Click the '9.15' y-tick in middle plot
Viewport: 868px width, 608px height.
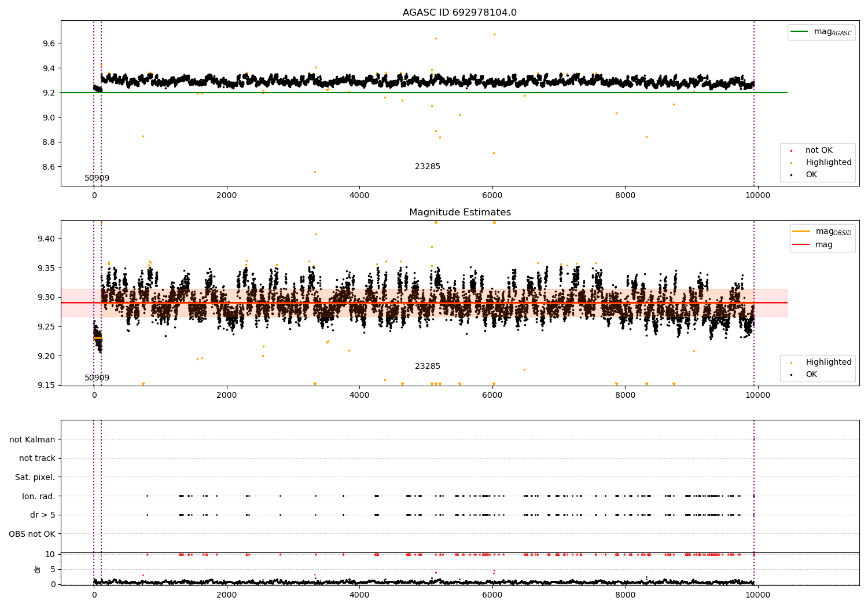46,386
